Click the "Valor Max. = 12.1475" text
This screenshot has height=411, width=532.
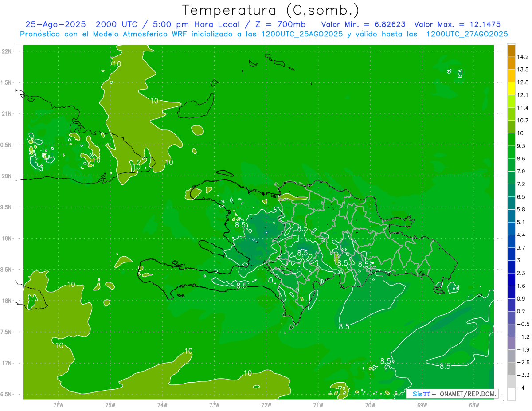pyautogui.click(x=458, y=24)
